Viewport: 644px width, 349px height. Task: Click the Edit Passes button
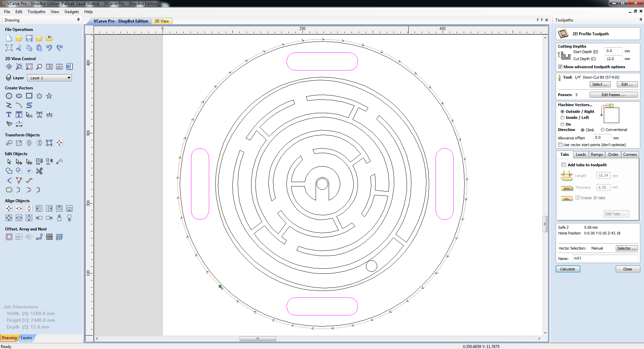pyautogui.click(x=613, y=95)
